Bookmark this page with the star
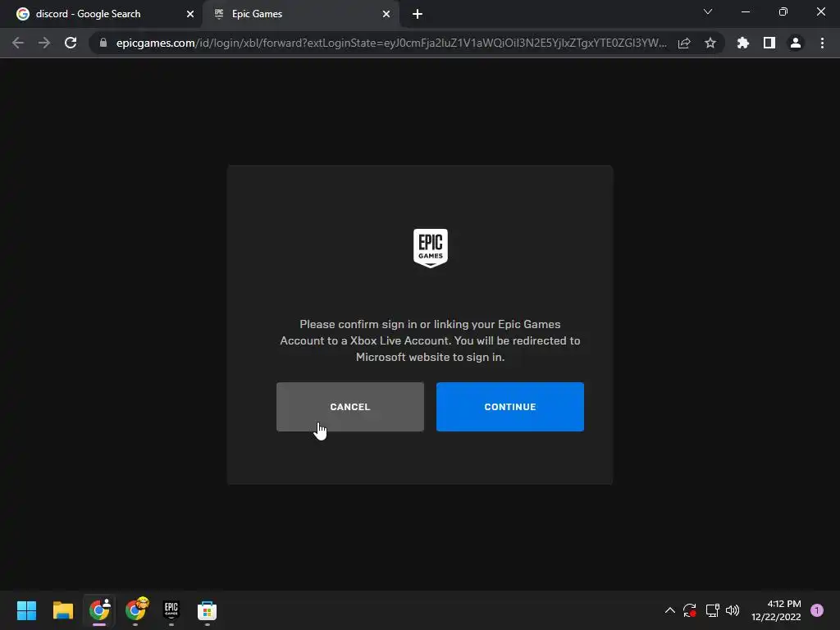 click(x=710, y=43)
